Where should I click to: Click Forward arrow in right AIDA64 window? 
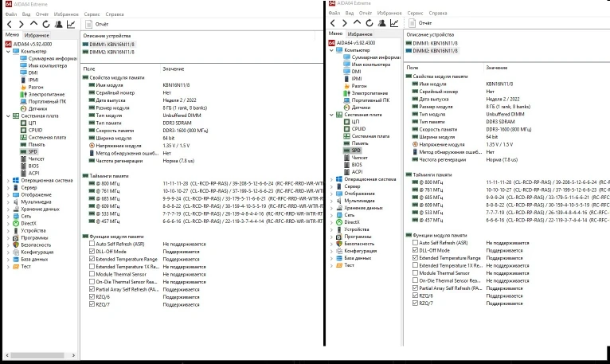[x=345, y=23]
